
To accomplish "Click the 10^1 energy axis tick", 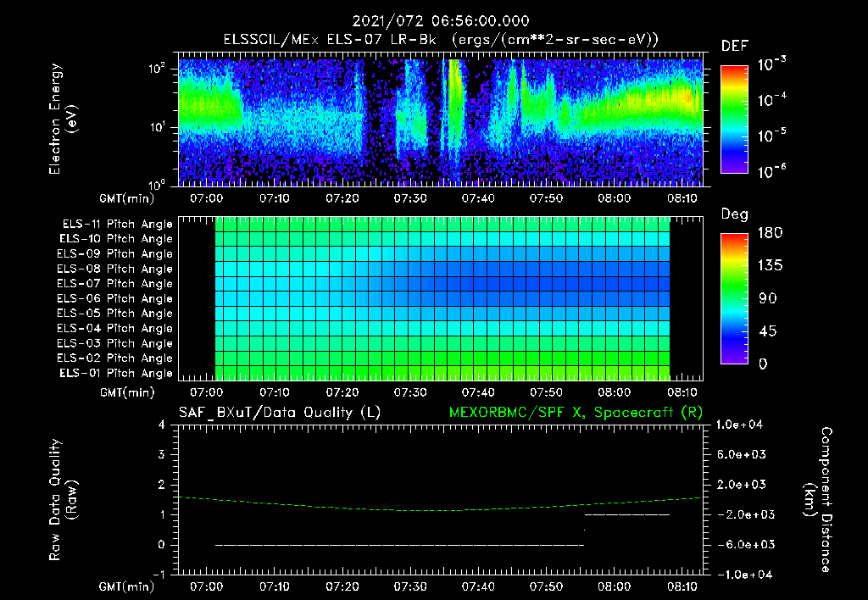I will pos(158,127).
